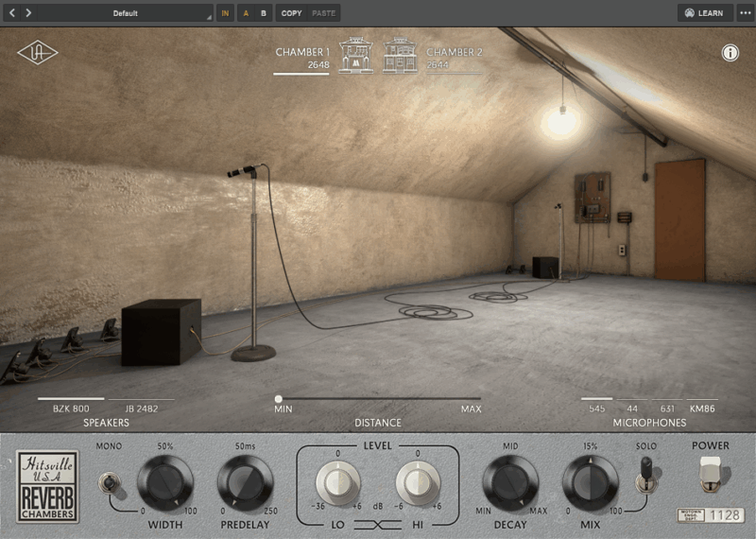Go to previous preset arrow
The width and height of the screenshot is (756, 539).
12,13
